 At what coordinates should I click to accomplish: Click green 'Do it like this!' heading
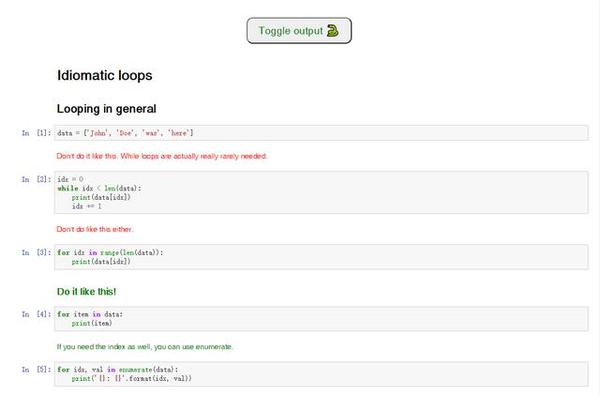[86, 292]
